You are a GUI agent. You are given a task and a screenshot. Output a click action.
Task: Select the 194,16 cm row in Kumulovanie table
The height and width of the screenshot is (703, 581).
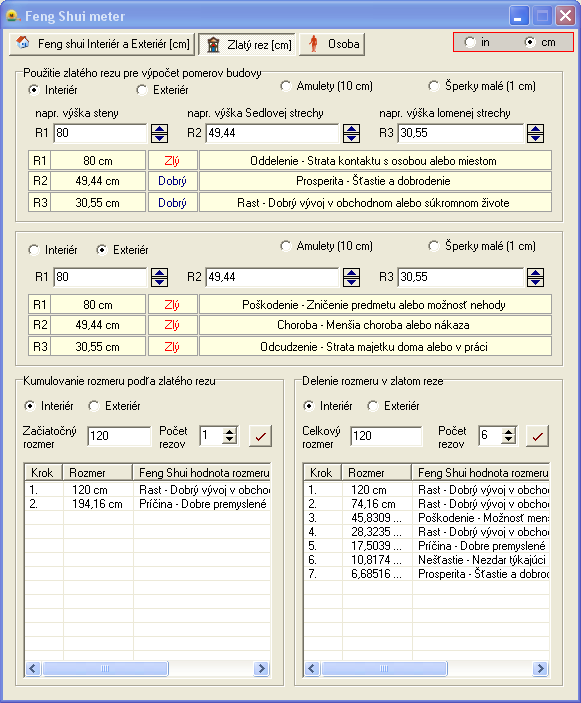[x=147, y=504]
